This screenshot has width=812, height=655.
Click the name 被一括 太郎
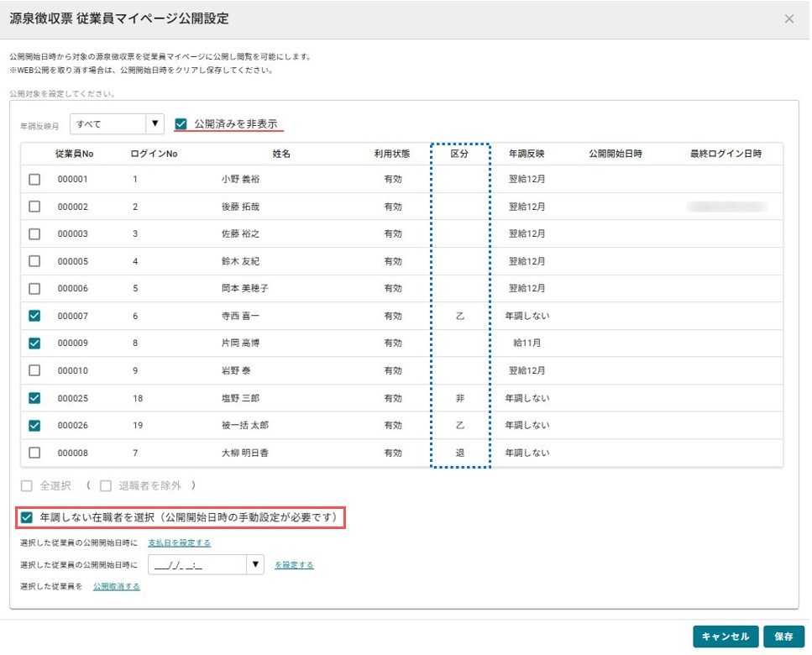pyautogui.click(x=245, y=426)
